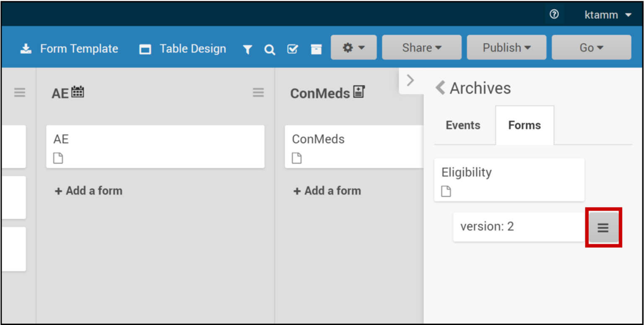Click the Form Template download icon
Viewport: 644px width, 325px height.
[26, 48]
